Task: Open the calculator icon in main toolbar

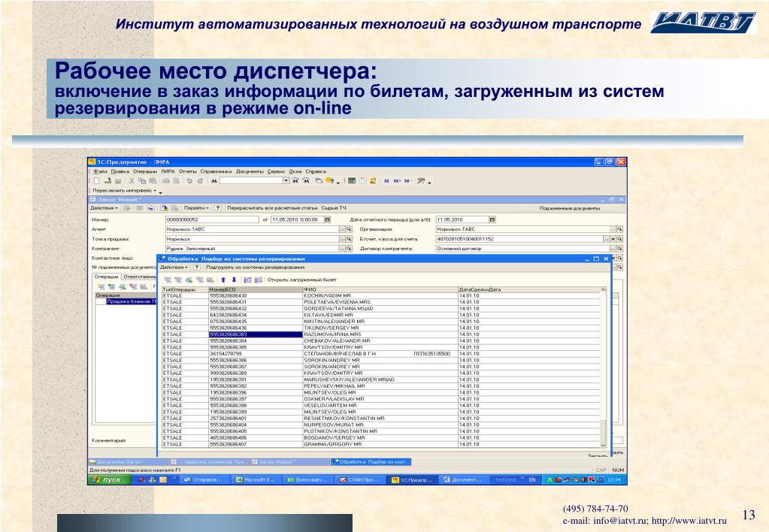Action: click(x=351, y=181)
